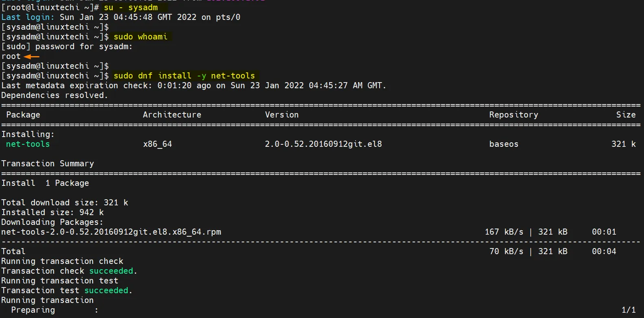
Task: Click the version 2.0-0.52.20160912git.el8 text
Action: (x=323, y=144)
